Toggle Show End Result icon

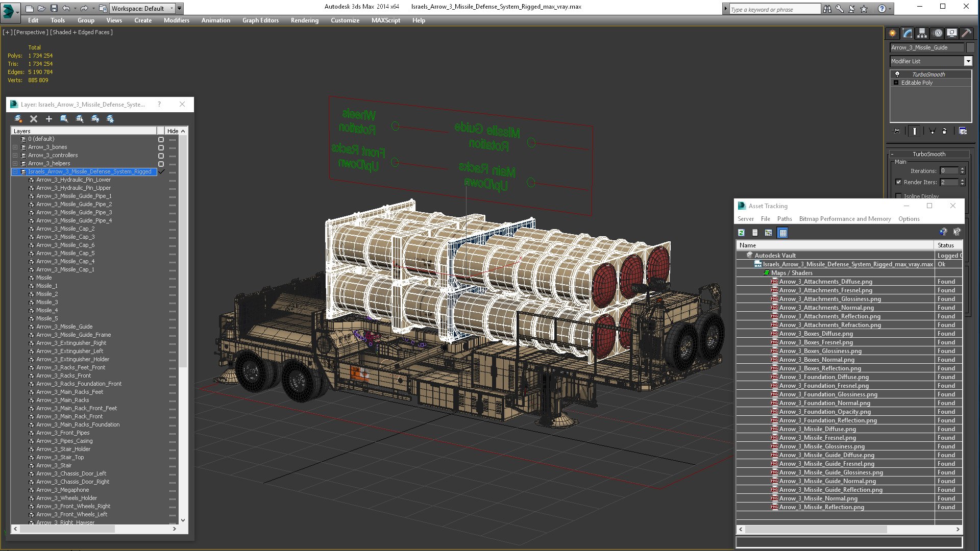(x=914, y=131)
